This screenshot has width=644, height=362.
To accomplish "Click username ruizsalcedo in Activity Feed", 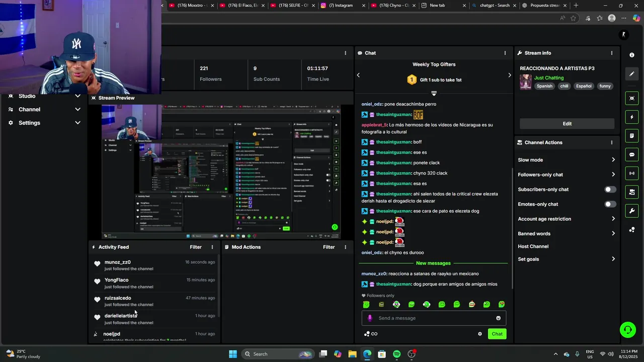I will tap(118, 298).
